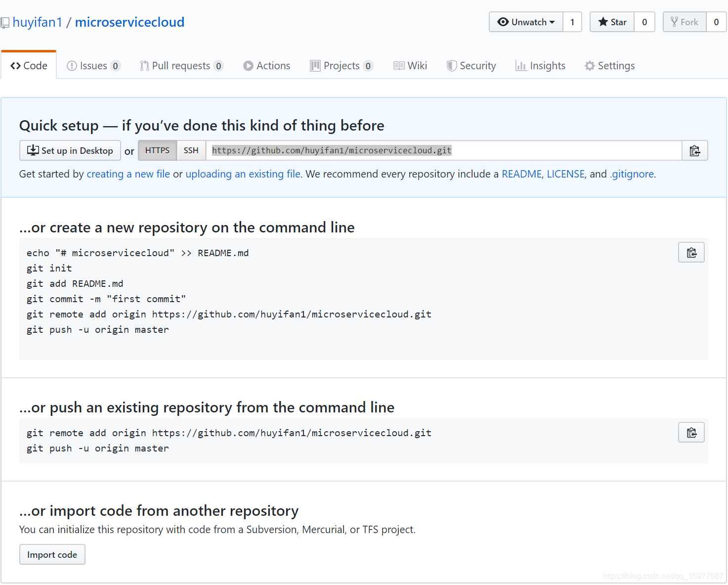Open the Wiki tab
Viewport: 728px width, 585px height.
point(410,66)
